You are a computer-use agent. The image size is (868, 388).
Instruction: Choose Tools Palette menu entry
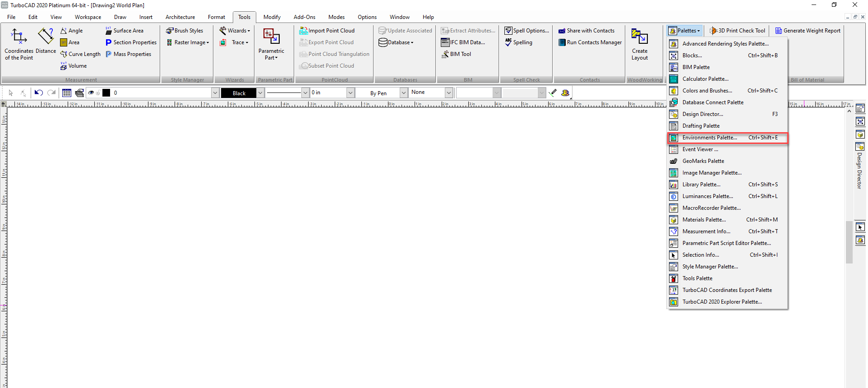pos(728,278)
